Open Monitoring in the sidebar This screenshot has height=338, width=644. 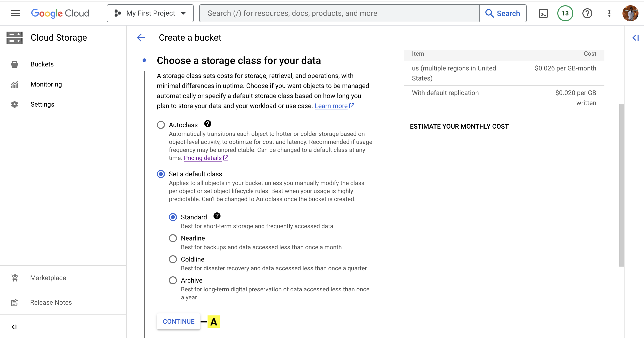tap(63, 84)
